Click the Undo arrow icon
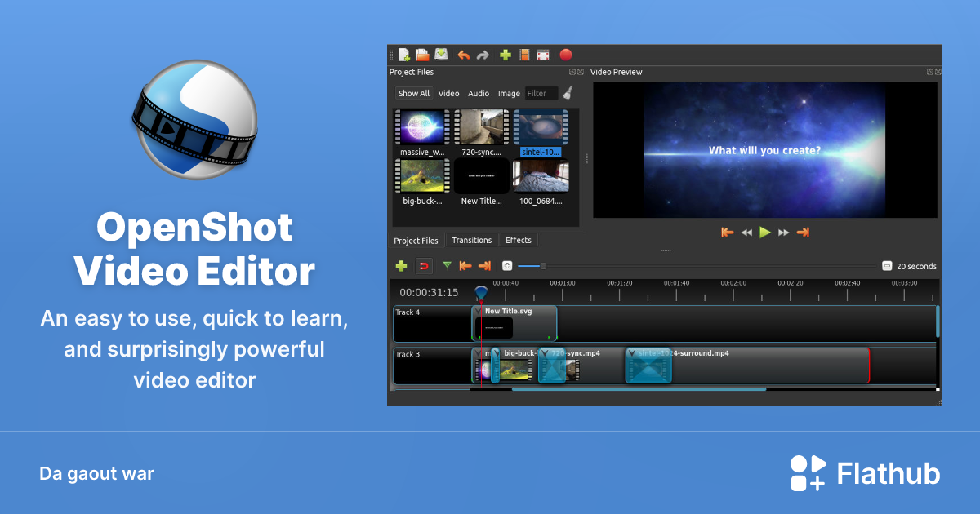Screen dimensions: 980x514 (465, 55)
